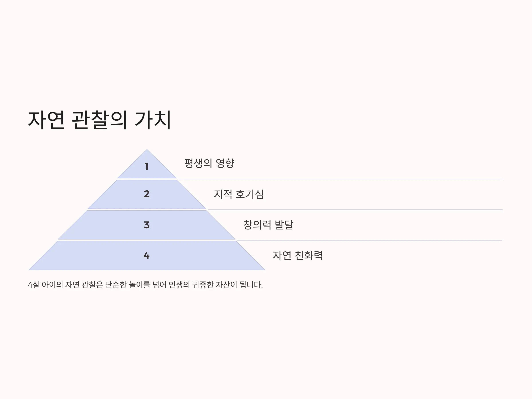Image resolution: width=532 pixels, height=399 pixels.
Task: Click pyramid tier number 1
Action: [147, 166]
